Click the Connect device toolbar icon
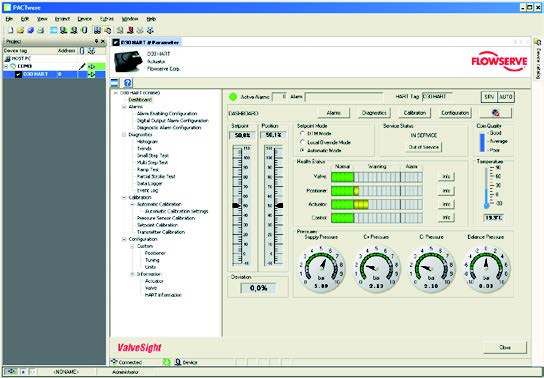Viewport: 544px width, 378px height. coord(63,31)
